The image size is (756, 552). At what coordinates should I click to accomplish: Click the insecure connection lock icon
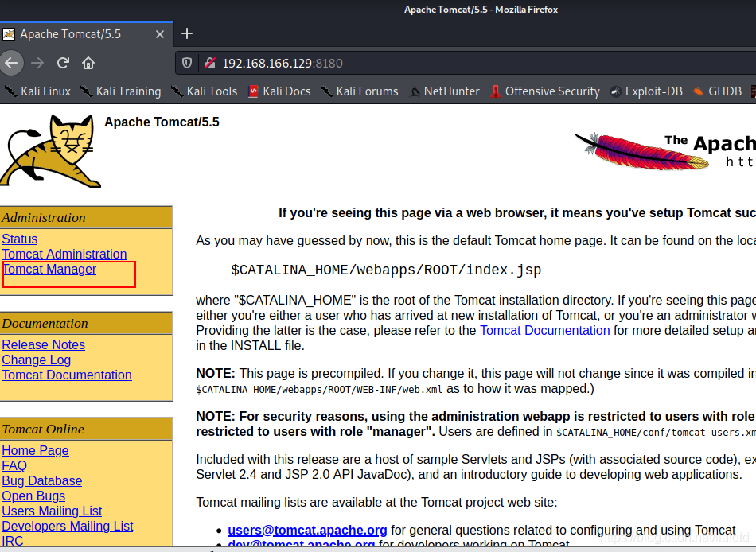coord(210,63)
